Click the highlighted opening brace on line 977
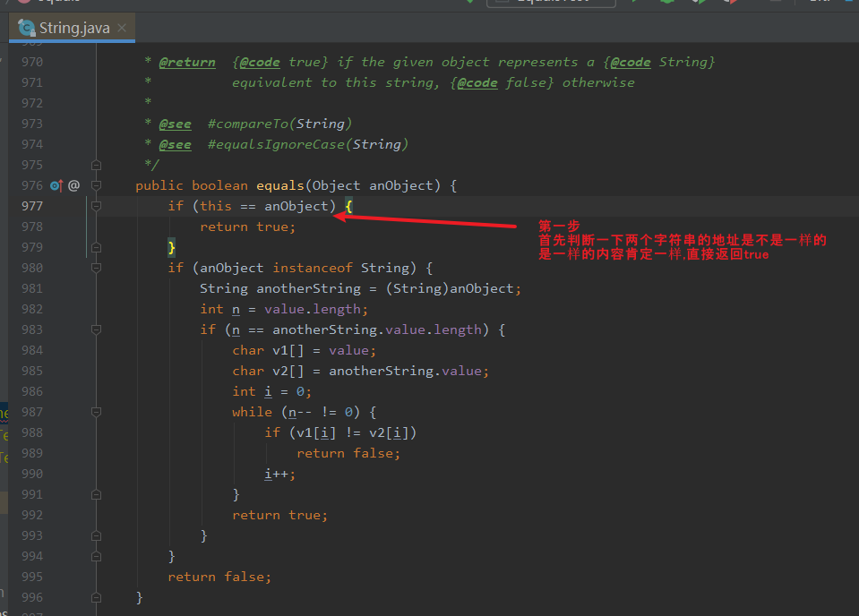This screenshot has height=616, width=859. click(x=349, y=207)
